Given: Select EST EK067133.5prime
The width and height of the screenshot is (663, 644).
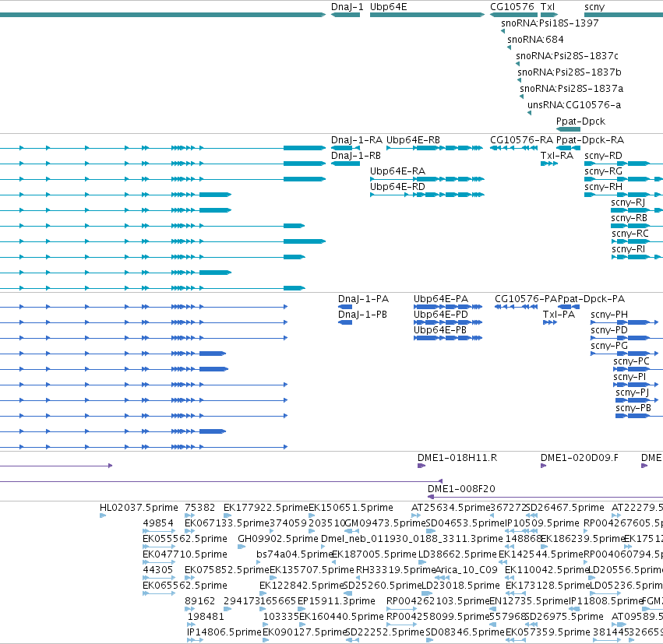Looking at the screenshot, I should (x=190, y=531).
